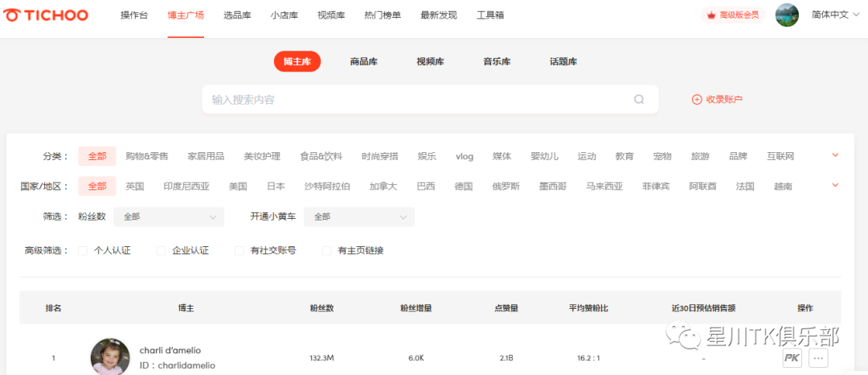Click the 粉丝数 column header

click(321, 307)
